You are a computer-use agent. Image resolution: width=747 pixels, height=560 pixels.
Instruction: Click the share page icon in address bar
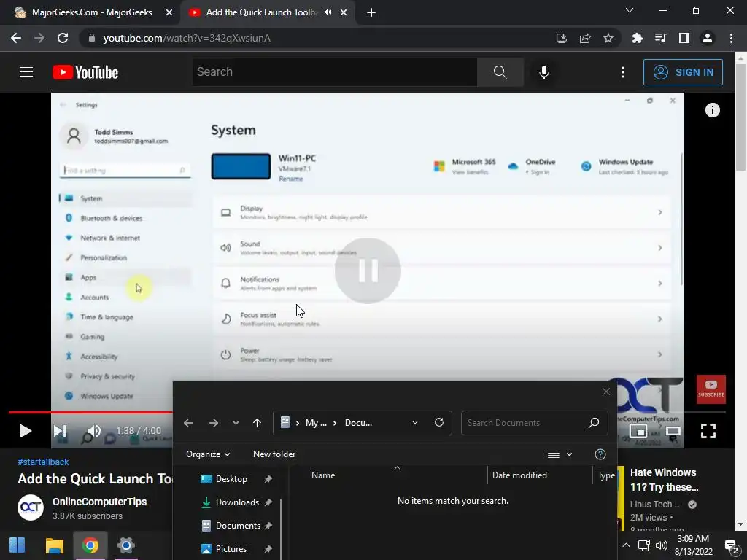click(585, 38)
